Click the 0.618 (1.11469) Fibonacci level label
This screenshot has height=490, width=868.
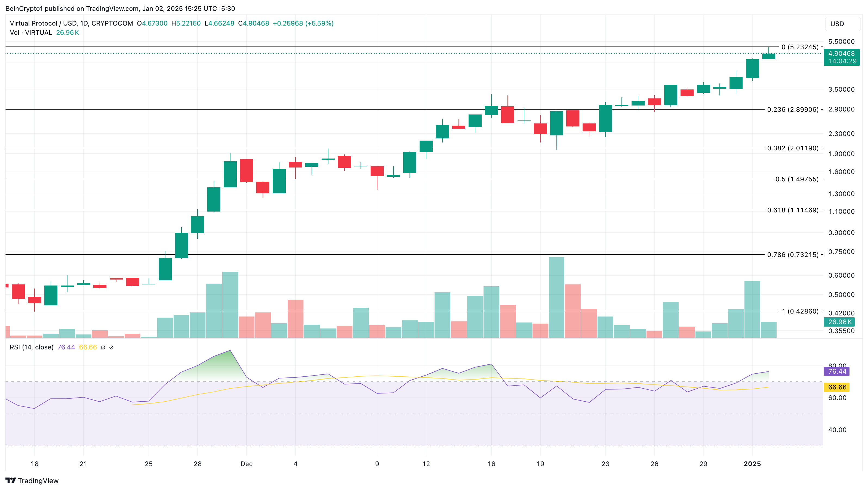point(793,210)
